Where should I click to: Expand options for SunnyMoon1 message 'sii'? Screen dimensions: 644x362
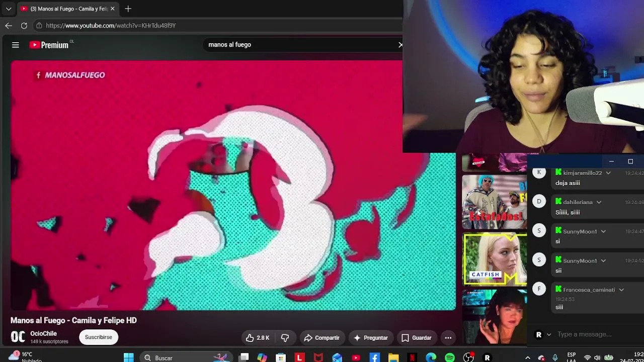coord(603,260)
